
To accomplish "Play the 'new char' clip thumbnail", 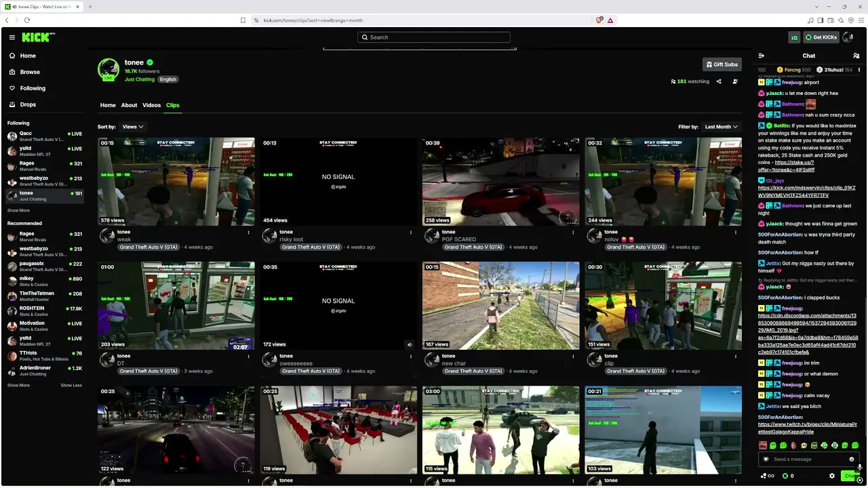I will tap(501, 306).
